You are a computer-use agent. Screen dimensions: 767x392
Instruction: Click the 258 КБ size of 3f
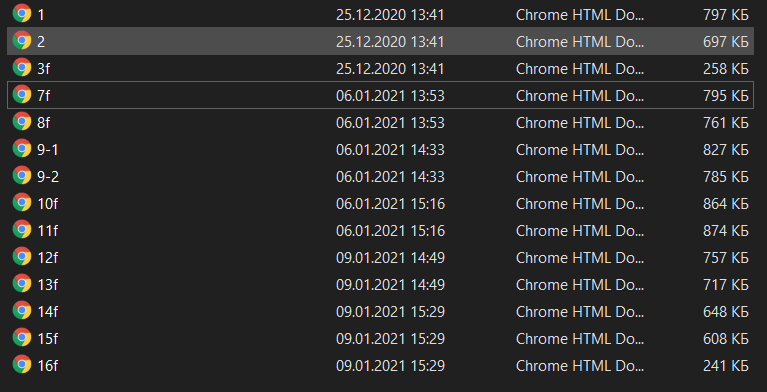click(x=725, y=69)
